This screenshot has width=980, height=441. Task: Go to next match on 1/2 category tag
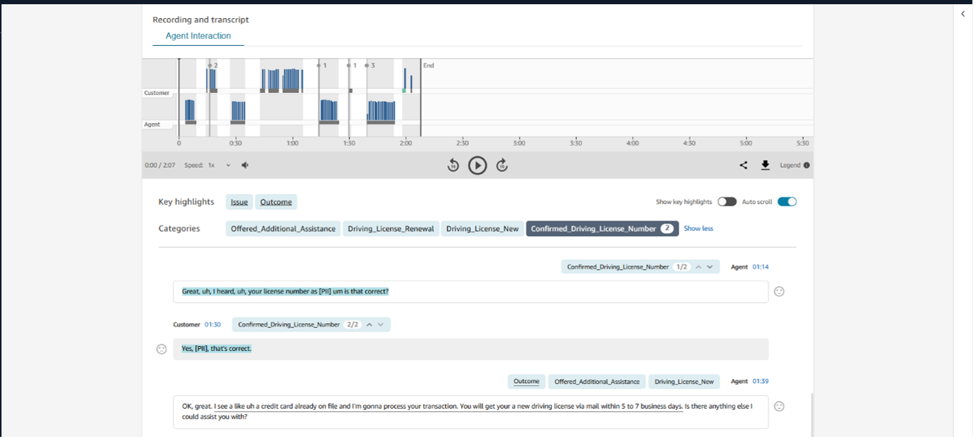point(711,267)
